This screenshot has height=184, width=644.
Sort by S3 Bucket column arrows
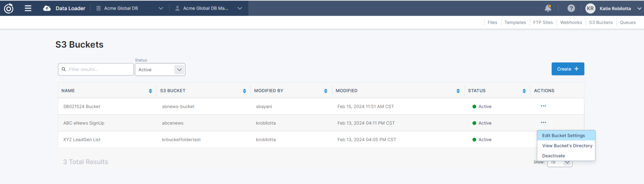[x=244, y=91]
